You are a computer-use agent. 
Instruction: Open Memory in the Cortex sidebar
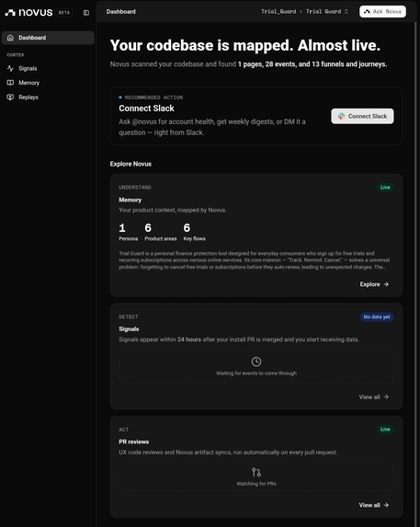coord(28,83)
